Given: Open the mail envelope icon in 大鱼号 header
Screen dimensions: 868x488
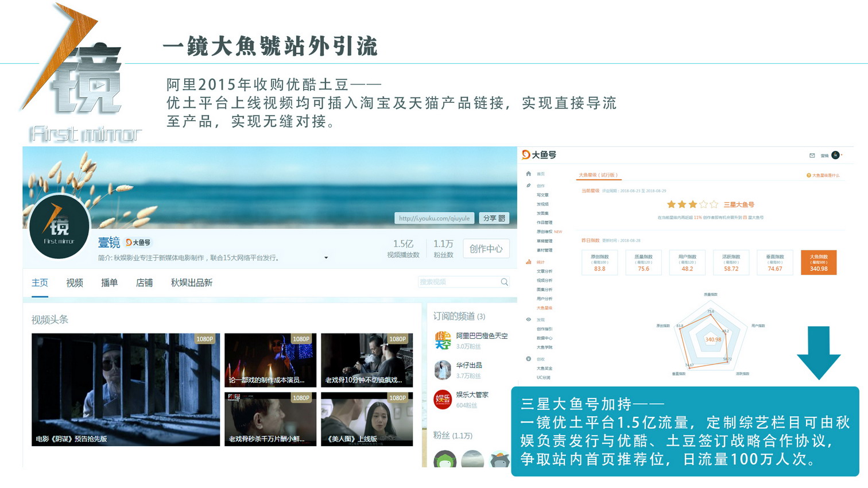Looking at the screenshot, I should pos(812,156).
